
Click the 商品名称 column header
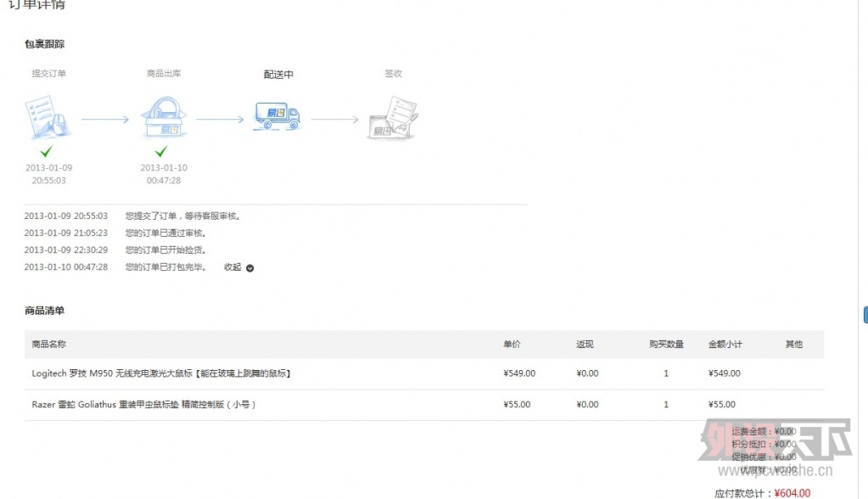[48, 344]
